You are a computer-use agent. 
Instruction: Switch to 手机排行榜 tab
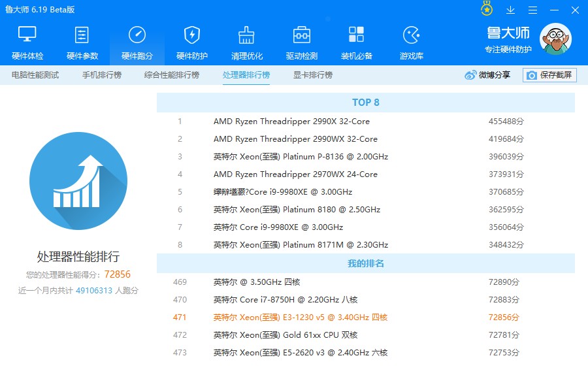tap(102, 75)
